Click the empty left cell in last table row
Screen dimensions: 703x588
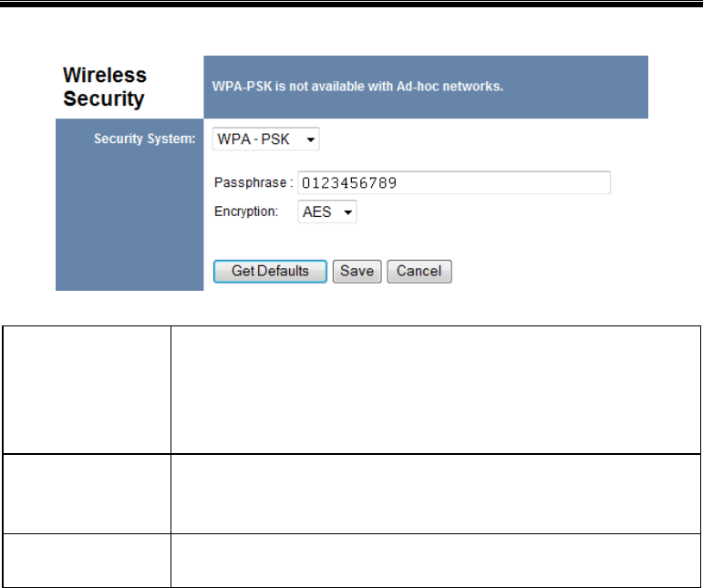[87, 561]
